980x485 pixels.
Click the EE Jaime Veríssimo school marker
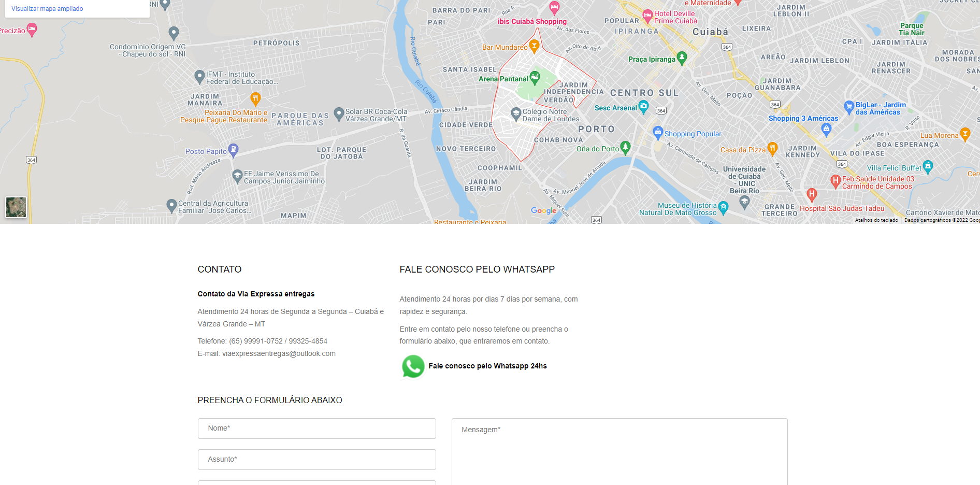pyautogui.click(x=238, y=177)
